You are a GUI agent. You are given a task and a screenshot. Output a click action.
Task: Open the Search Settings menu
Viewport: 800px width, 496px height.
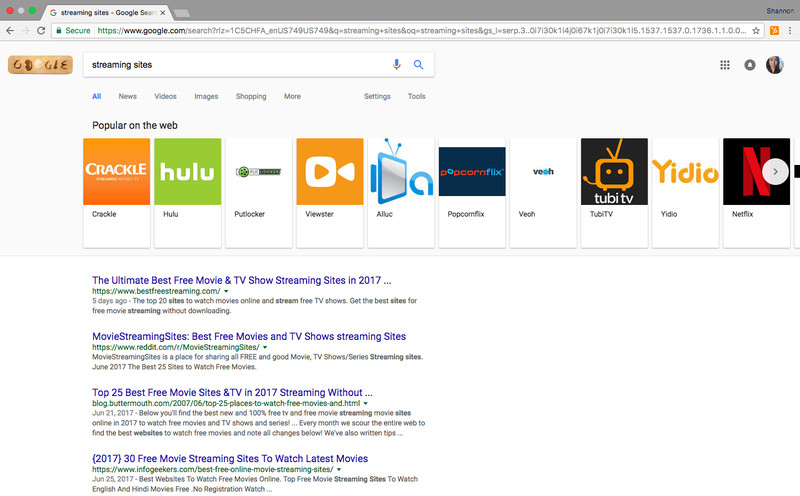377,97
